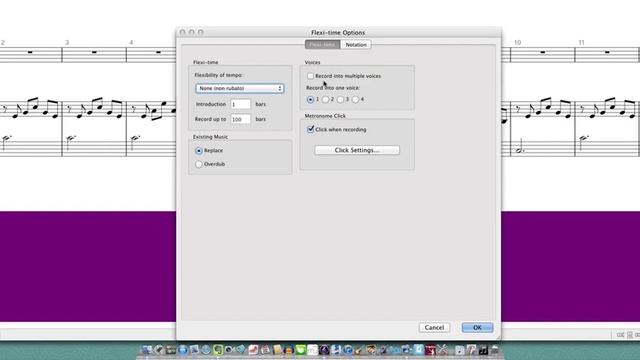Click the single-page view icon in score status bar

(x=630, y=335)
